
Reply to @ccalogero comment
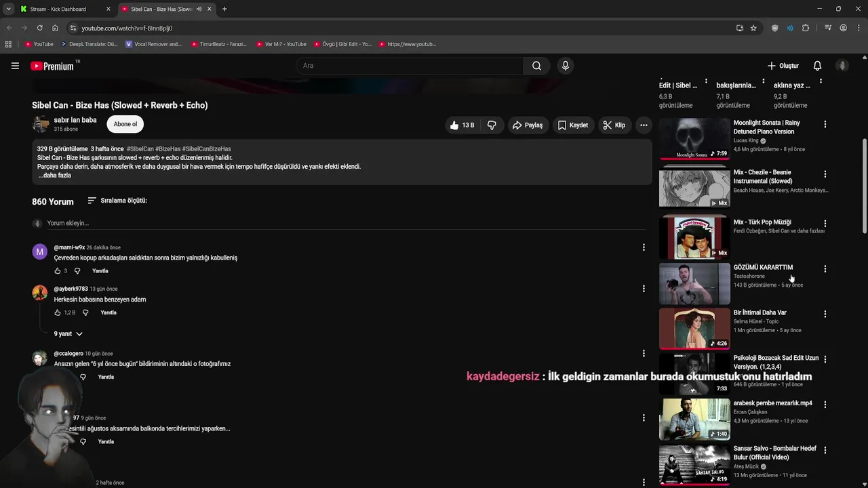[106, 377]
